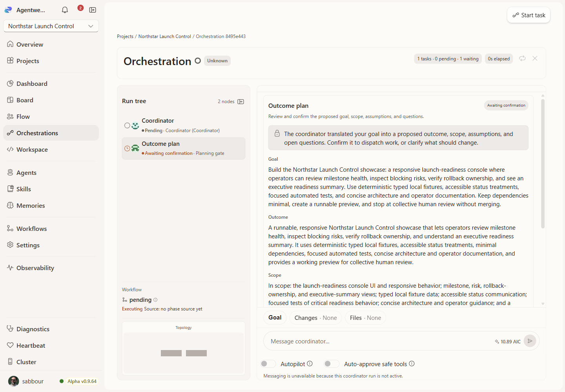Click the Settings gear icon

click(x=10, y=245)
